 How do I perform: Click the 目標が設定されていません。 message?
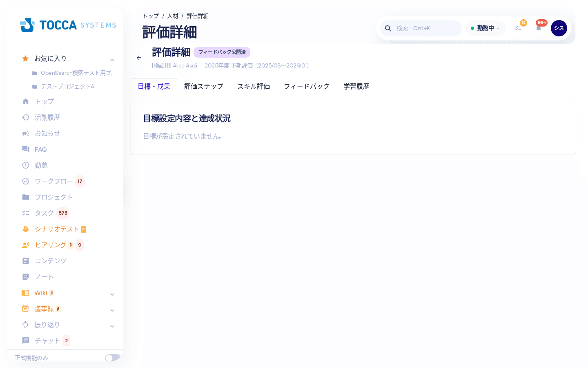[183, 136]
